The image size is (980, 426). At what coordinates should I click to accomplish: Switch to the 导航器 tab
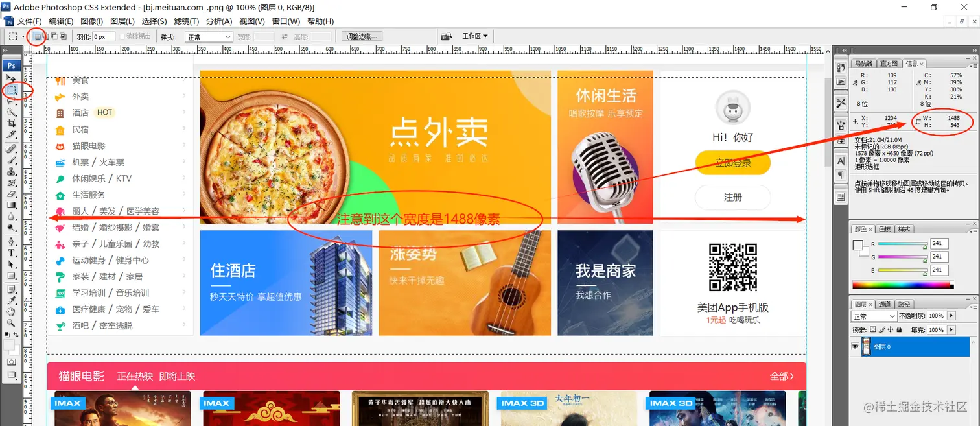click(x=863, y=64)
